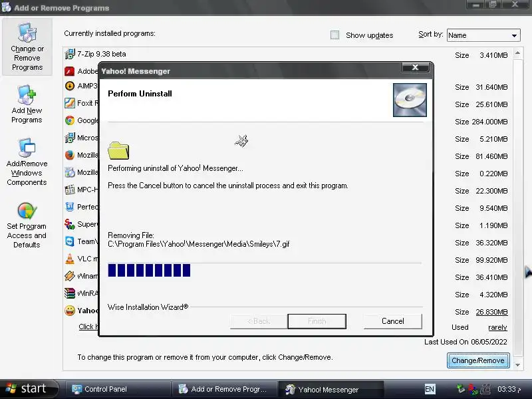Click scroll down arrow of programs list

click(518, 365)
